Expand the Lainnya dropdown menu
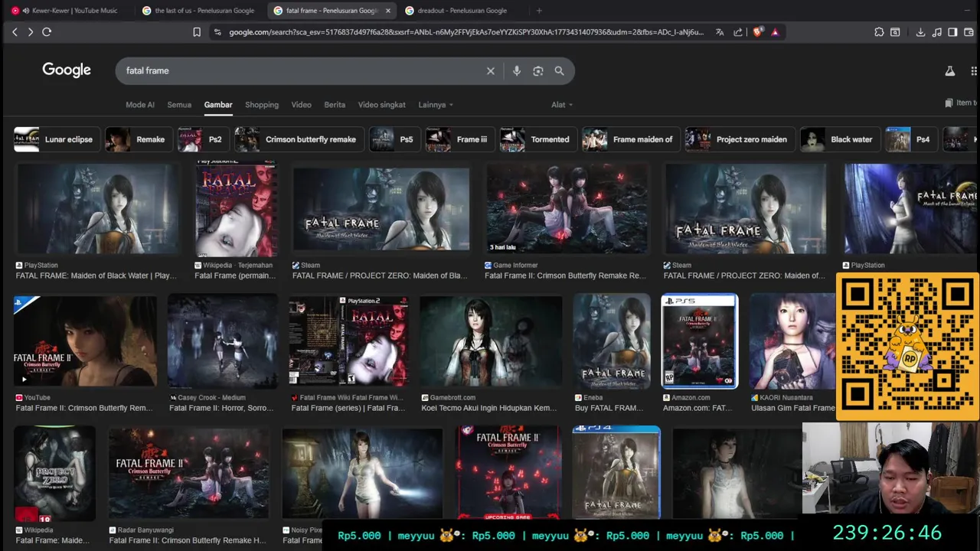Viewport: 980px width, 551px height. [x=436, y=105]
